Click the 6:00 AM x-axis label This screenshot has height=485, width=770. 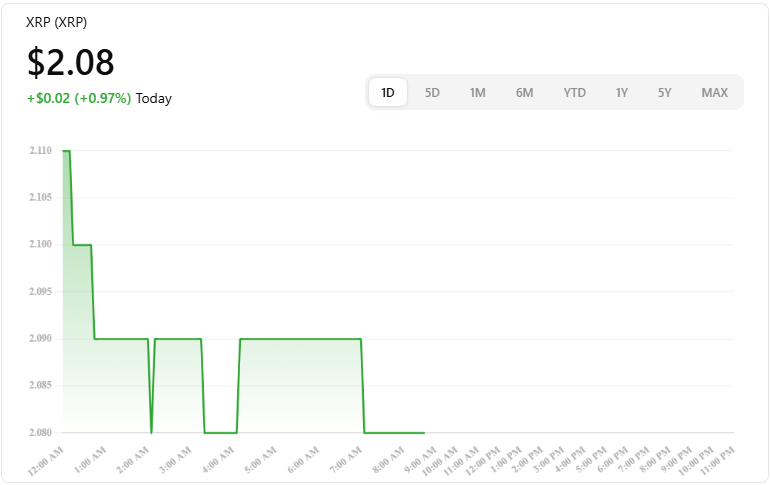[303, 460]
